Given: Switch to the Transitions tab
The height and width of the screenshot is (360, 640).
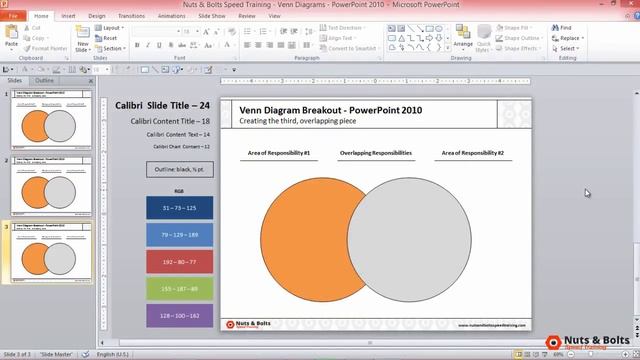Looking at the screenshot, I should 131,16.
